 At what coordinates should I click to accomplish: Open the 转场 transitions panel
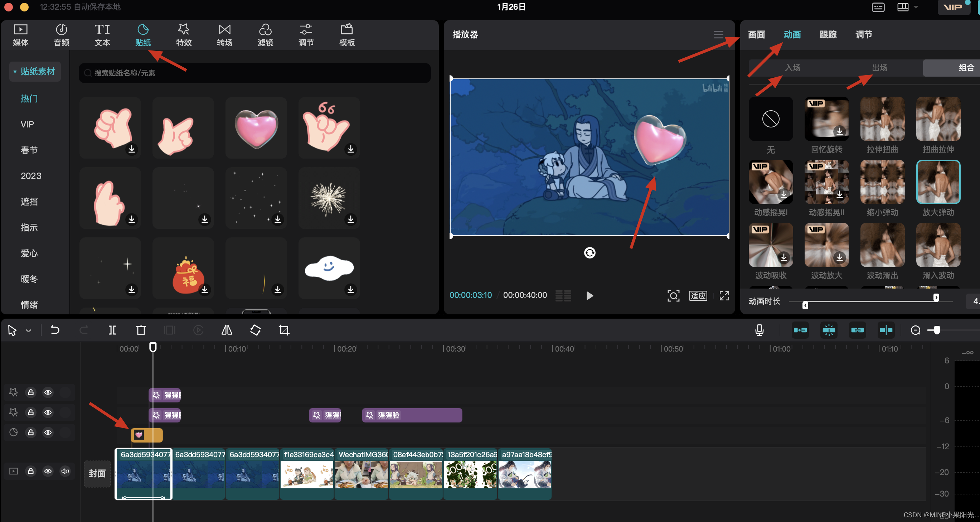click(224, 35)
